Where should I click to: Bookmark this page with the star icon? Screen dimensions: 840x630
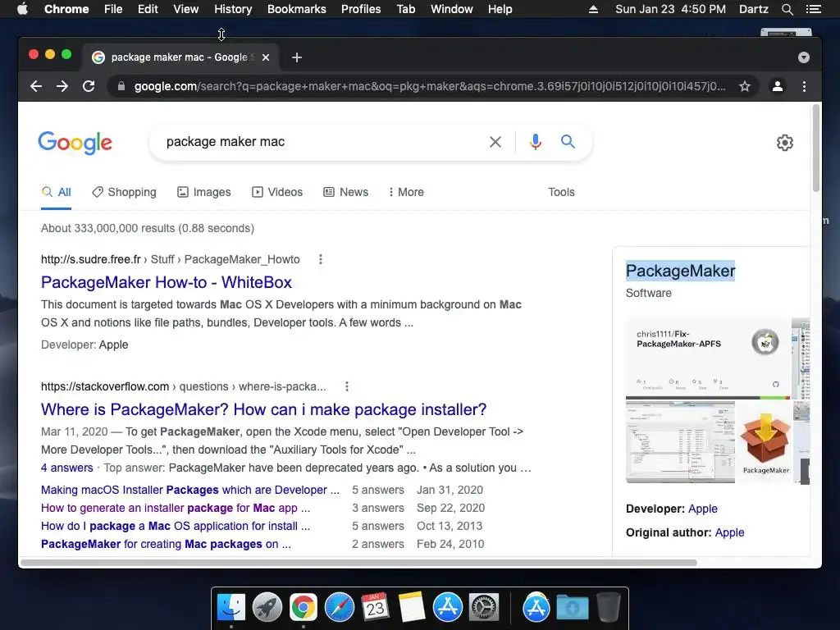(745, 86)
